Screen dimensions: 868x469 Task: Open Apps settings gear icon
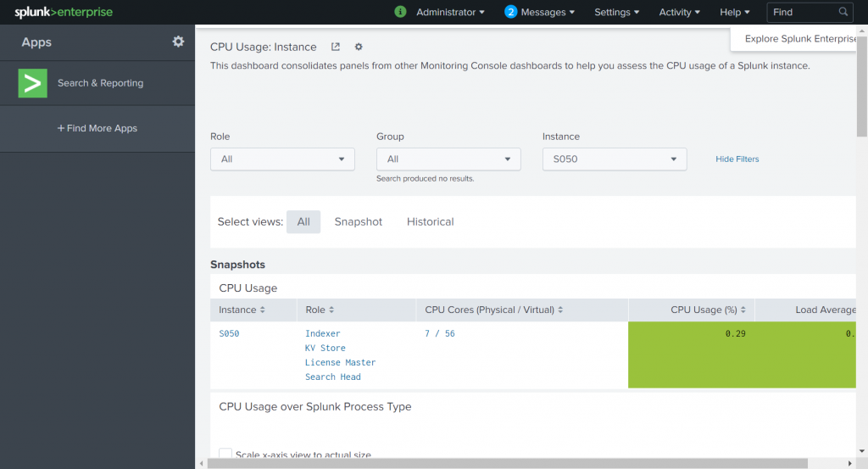coord(178,42)
